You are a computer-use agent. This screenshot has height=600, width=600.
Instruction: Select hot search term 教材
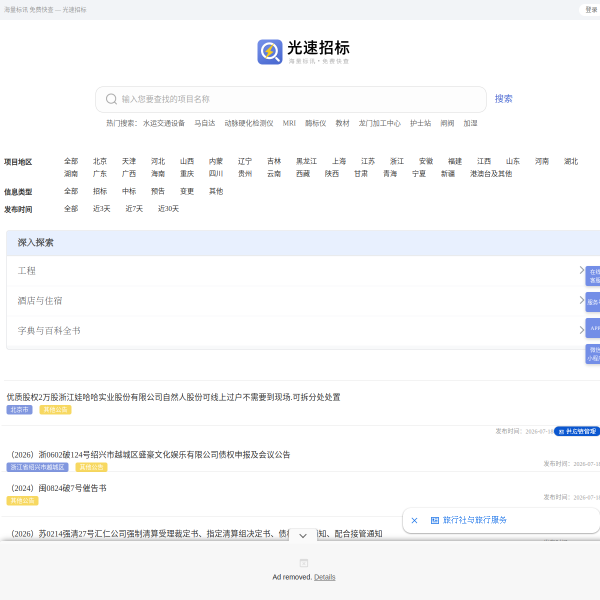[x=342, y=123]
